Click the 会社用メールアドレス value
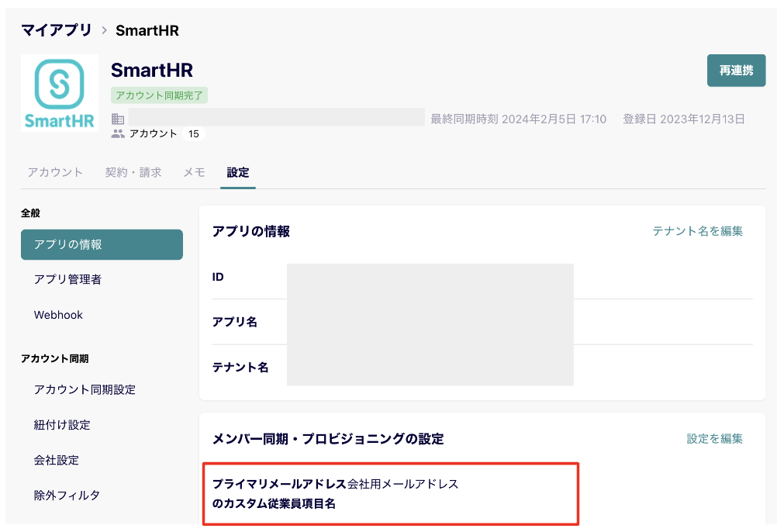Image resolution: width=777 pixels, height=532 pixels. 403,484
